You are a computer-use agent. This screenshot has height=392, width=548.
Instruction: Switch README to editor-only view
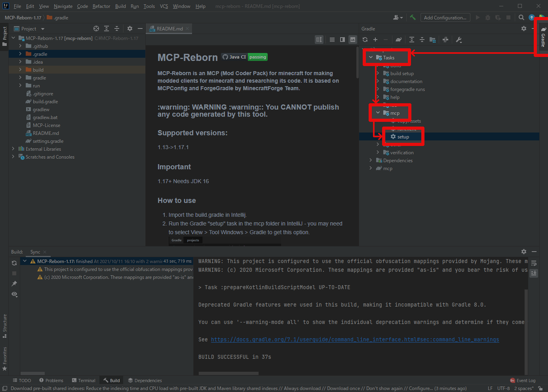tap(332, 40)
